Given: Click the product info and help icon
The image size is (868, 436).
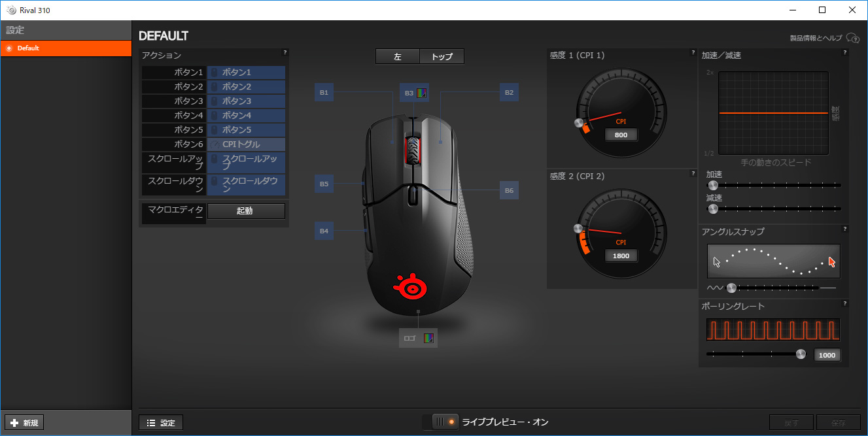Looking at the screenshot, I should click(852, 38).
